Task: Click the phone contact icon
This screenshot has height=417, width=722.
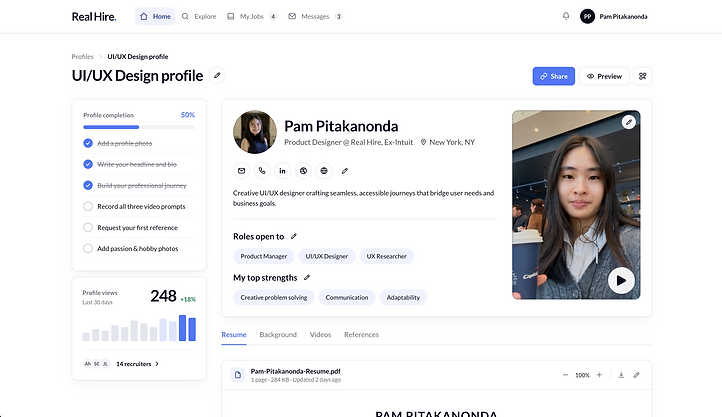Action: pyautogui.click(x=262, y=171)
